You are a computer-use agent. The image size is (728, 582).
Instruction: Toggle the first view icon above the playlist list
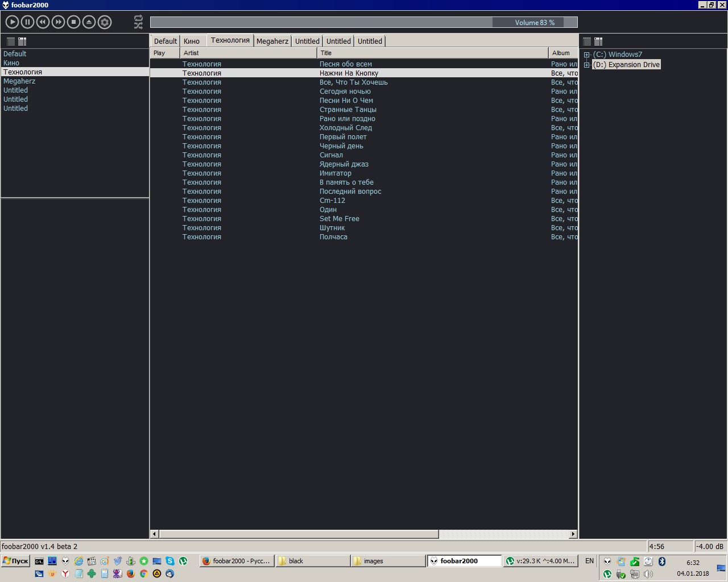point(11,41)
